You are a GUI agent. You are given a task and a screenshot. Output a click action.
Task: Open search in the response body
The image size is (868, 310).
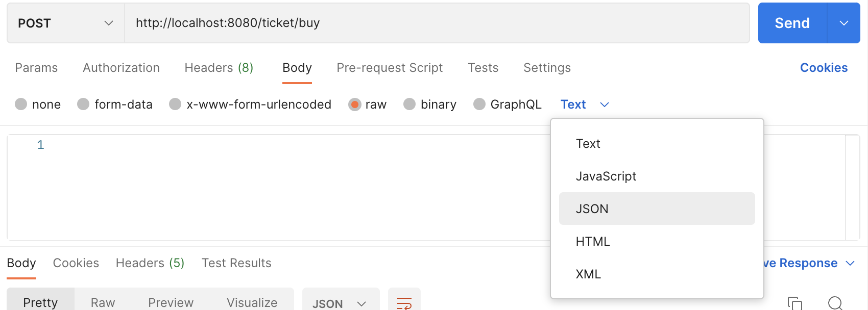[835, 303]
